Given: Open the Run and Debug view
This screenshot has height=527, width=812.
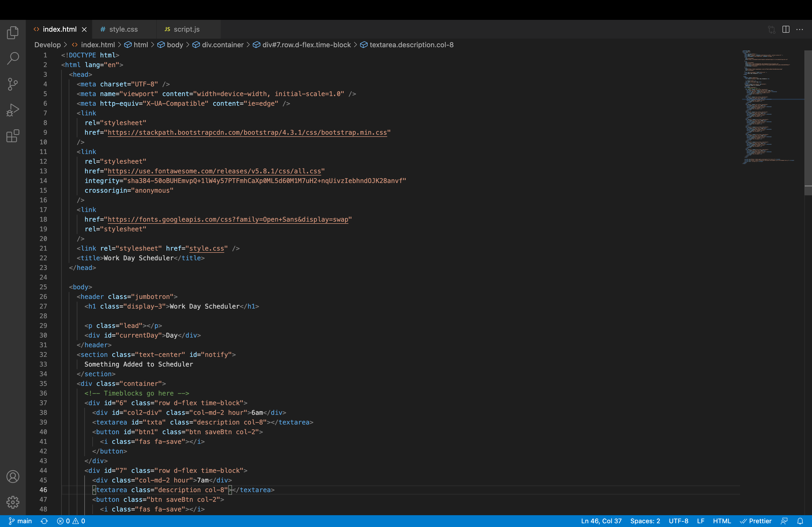Looking at the screenshot, I should point(13,110).
